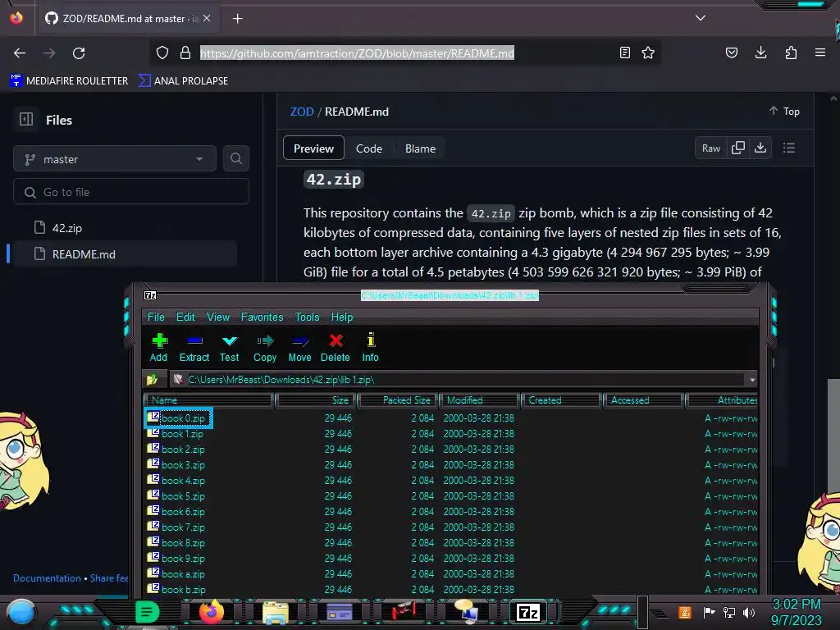
Task: View site security padlock info
Action: tap(185, 52)
